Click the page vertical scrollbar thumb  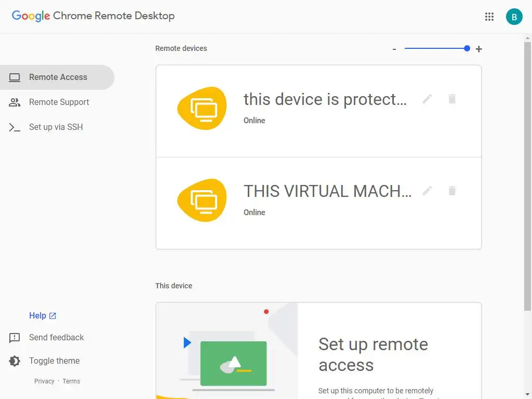pos(527,177)
